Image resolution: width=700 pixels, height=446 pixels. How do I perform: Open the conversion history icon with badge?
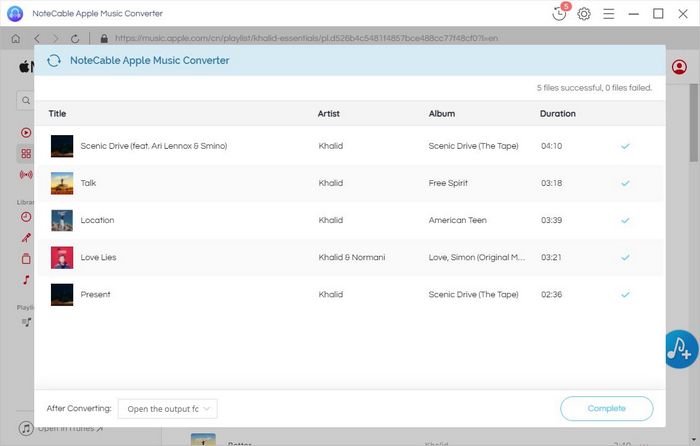click(560, 13)
